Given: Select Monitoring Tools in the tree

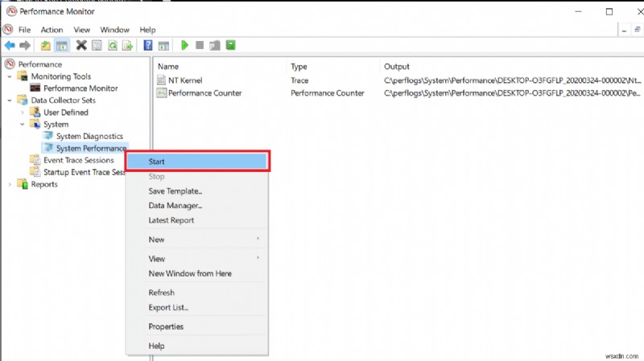Looking at the screenshot, I should 61,76.
